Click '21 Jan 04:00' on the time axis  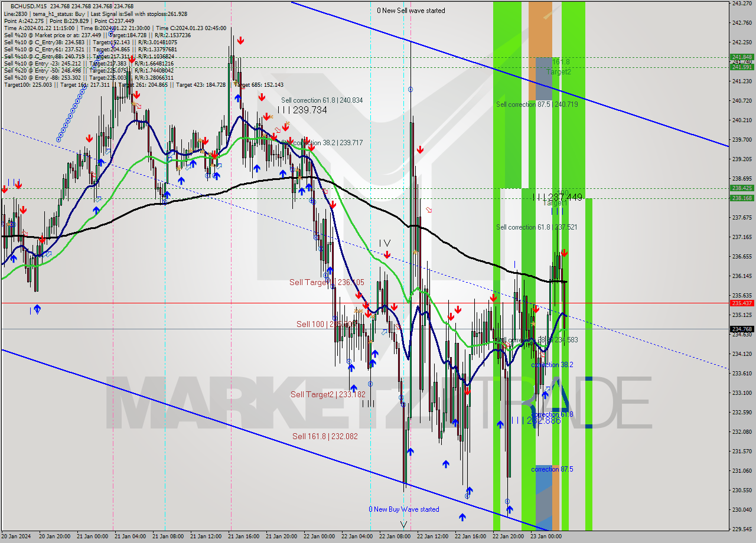click(x=131, y=537)
